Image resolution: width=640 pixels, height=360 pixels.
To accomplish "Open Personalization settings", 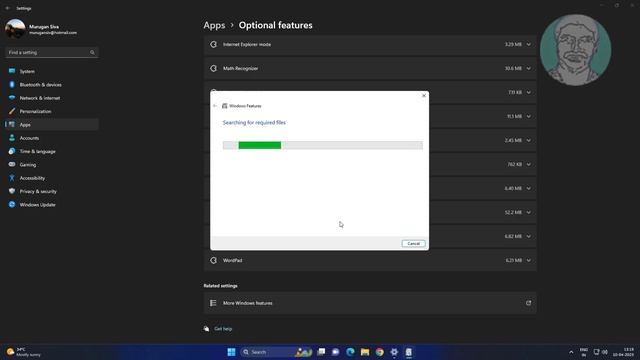I will pos(51,111).
